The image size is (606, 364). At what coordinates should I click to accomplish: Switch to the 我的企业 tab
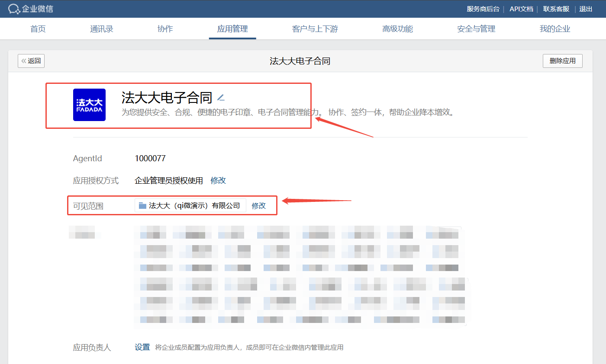(x=555, y=29)
